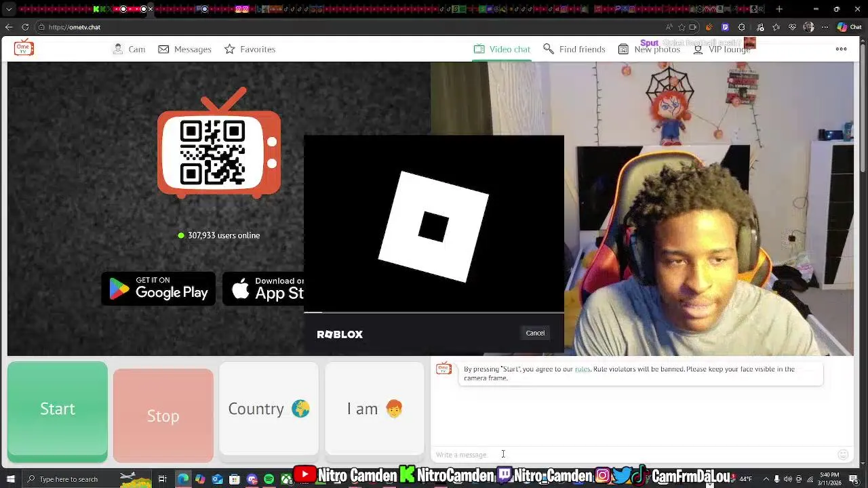Open the Country selector

269,409
